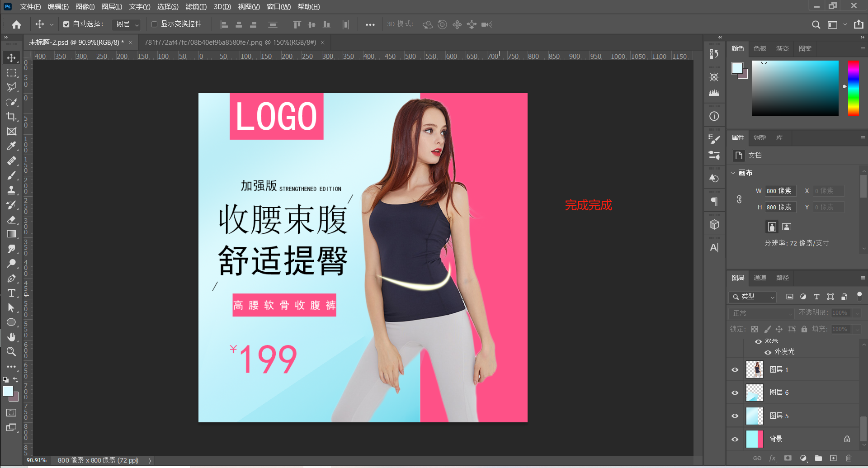Create a new group folder icon
The width and height of the screenshot is (868, 468).
coord(818,458)
